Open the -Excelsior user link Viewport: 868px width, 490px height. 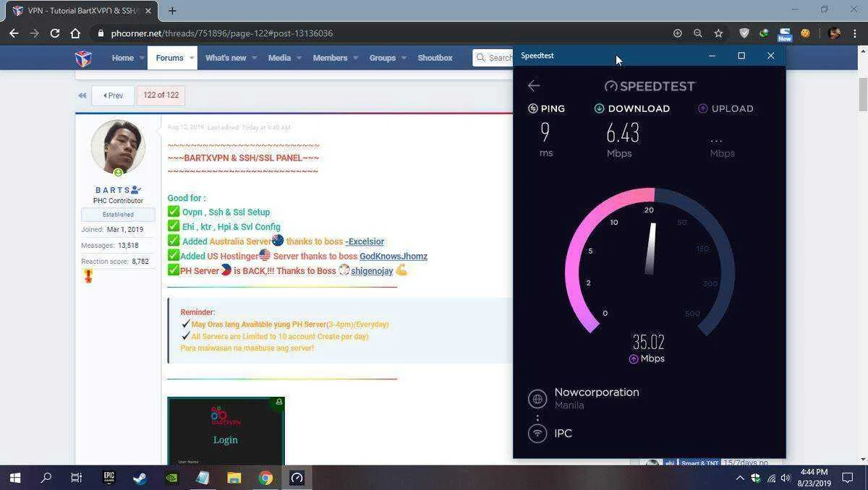pos(365,241)
